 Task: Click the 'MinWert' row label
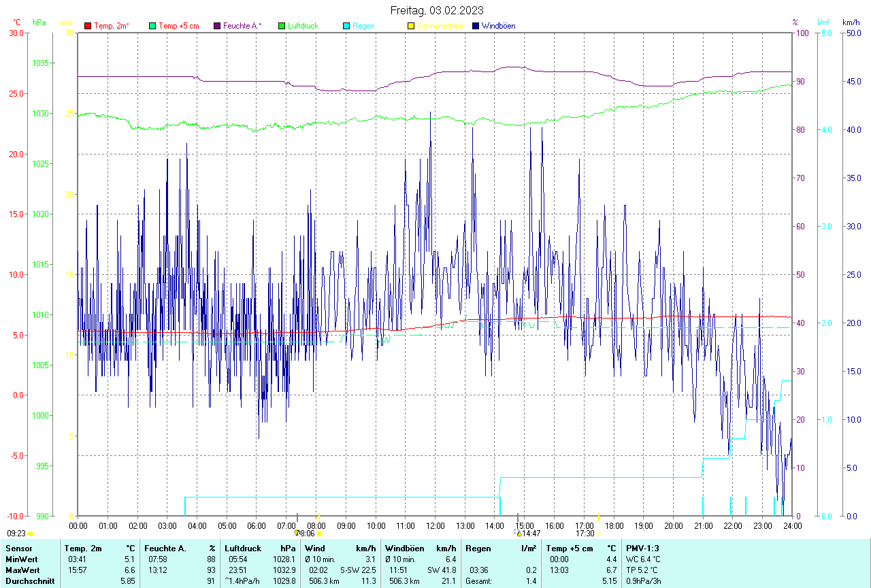[x=22, y=559]
